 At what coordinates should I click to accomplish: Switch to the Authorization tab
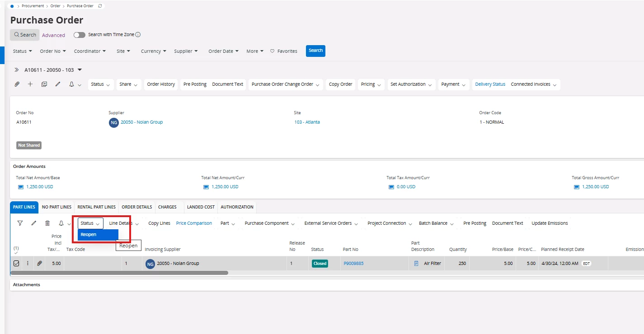[237, 207]
